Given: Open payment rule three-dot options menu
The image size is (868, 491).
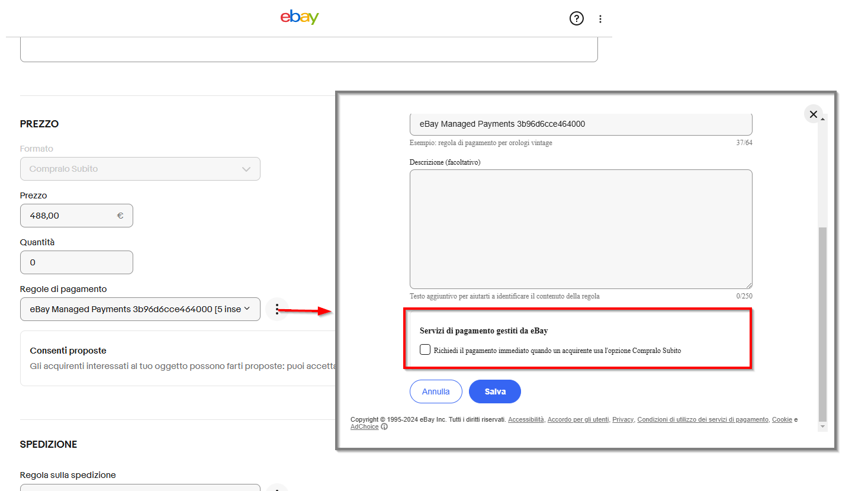Looking at the screenshot, I should pyautogui.click(x=277, y=309).
